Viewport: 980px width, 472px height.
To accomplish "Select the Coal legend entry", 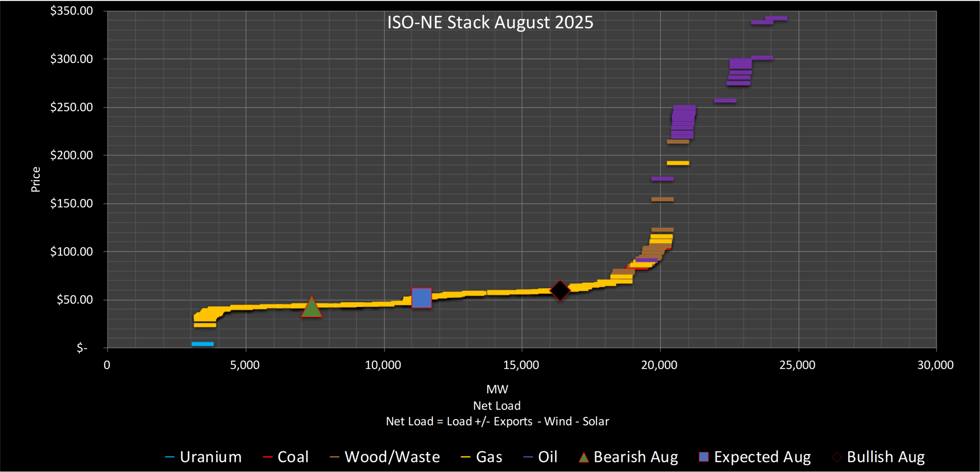I will 293,457.
